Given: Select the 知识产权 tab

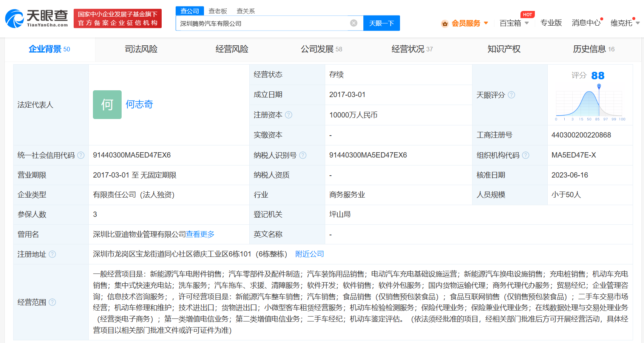Looking at the screenshot, I should 504,49.
